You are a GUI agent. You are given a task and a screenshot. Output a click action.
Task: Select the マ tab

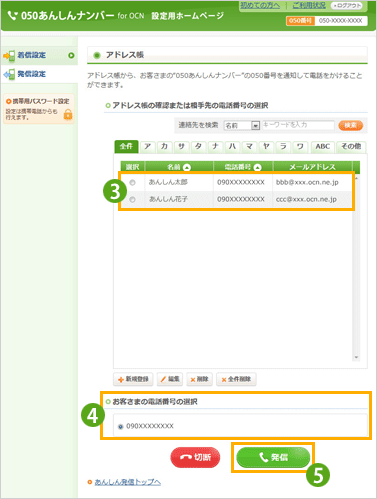(x=249, y=147)
